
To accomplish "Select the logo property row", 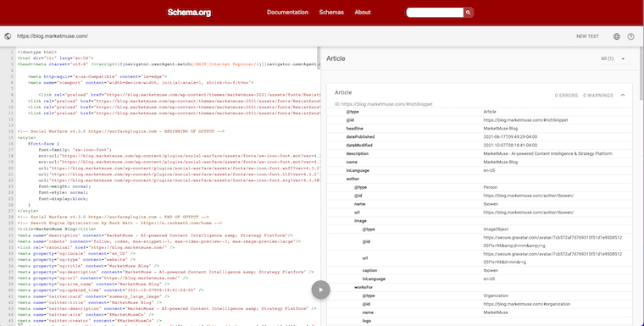I will (480, 321).
